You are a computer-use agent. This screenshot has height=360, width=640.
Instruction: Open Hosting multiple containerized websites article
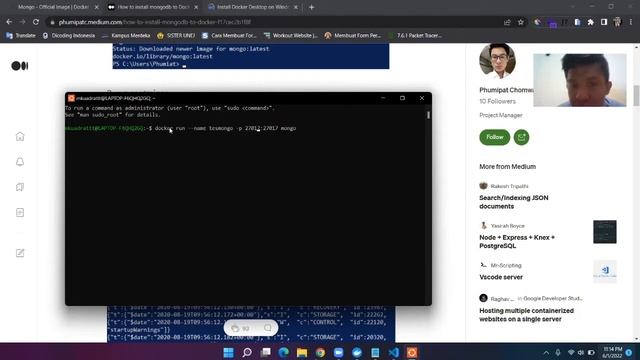[526, 315]
